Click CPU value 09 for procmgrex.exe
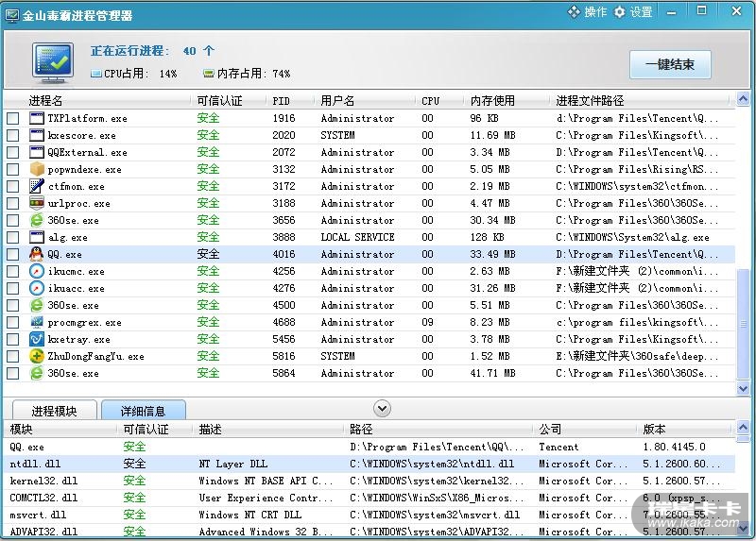 [x=427, y=322]
